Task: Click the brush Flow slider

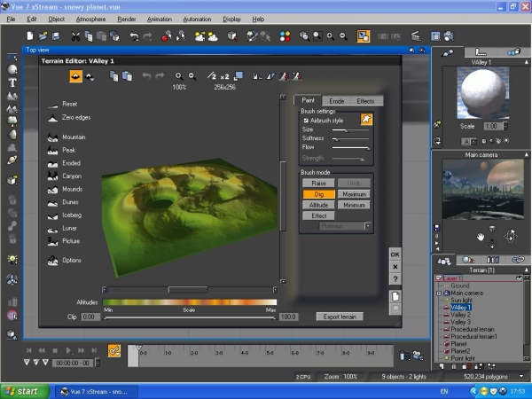Action: pyautogui.click(x=351, y=147)
